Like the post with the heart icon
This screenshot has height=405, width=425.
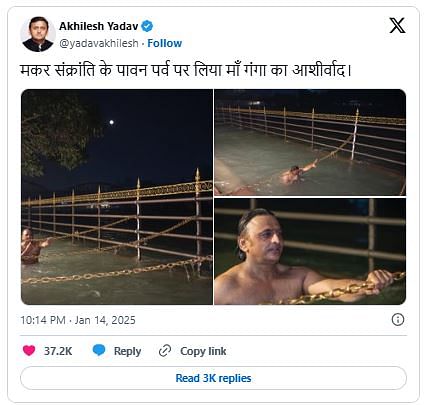click(29, 351)
